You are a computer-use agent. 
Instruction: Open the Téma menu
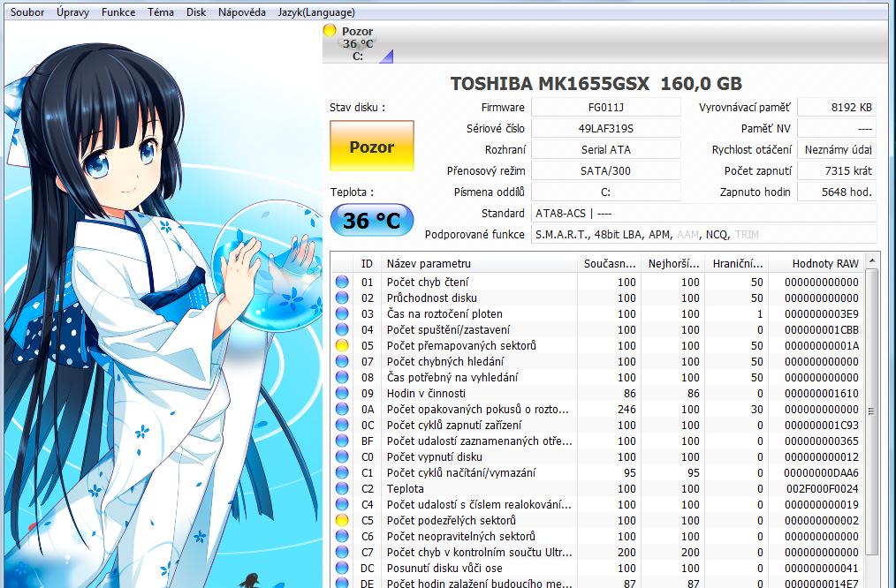click(x=161, y=12)
